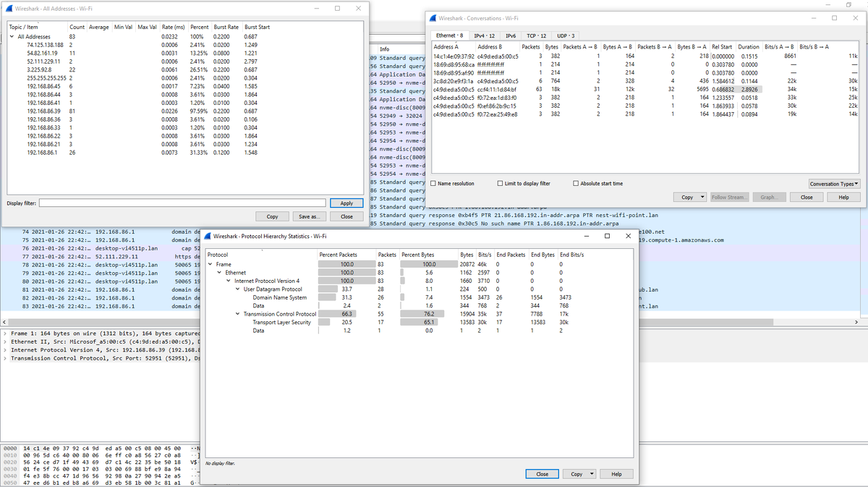Click the Wireshark fin icon in All Addresses title bar
This screenshot has width=868, height=487.
tap(9, 7)
